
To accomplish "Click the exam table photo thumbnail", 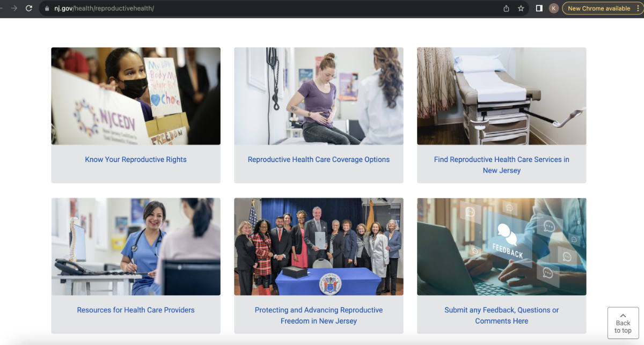I will click(x=502, y=96).
